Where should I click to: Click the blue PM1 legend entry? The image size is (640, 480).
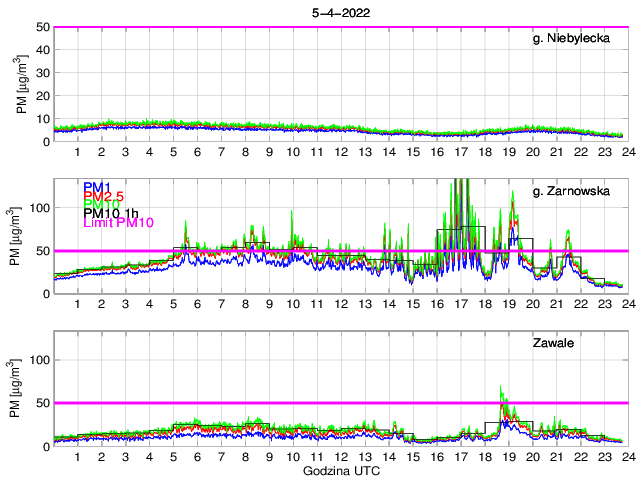pyautogui.click(x=97, y=187)
